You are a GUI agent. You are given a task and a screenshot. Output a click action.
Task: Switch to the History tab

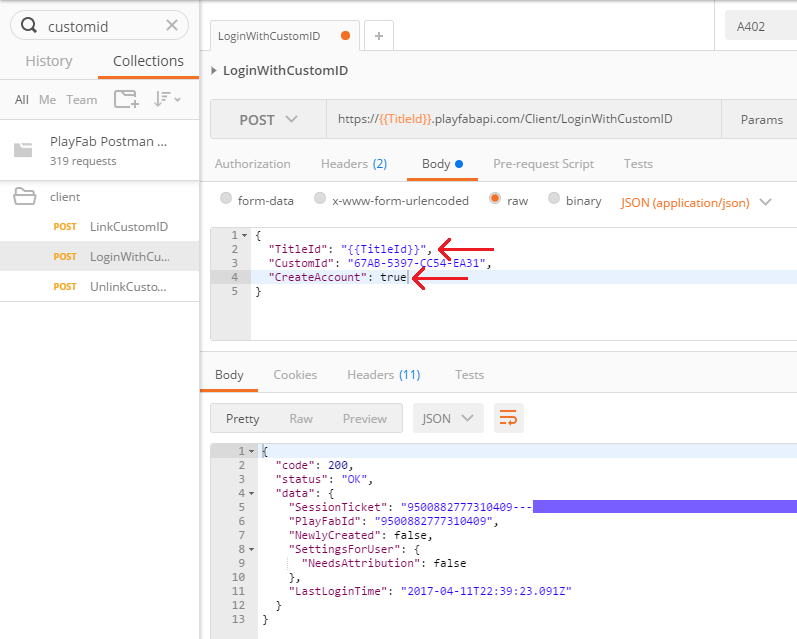49,61
